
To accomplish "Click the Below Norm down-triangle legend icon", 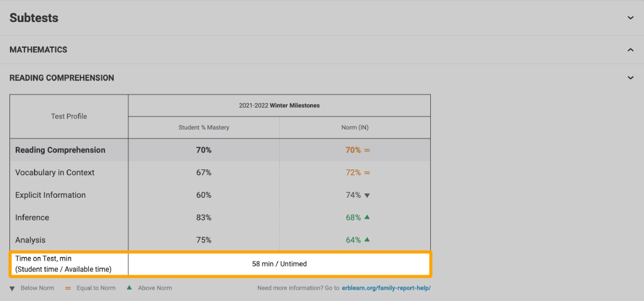I will tap(13, 288).
